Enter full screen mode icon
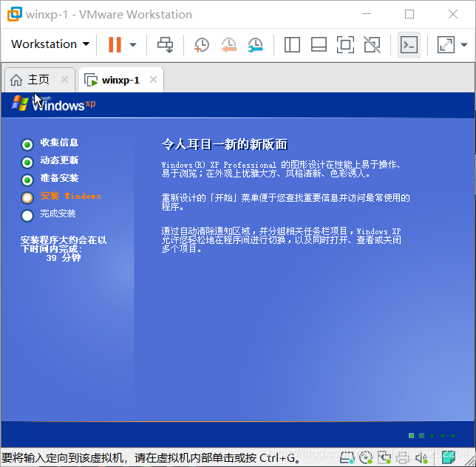476x467 pixels. (x=345, y=45)
